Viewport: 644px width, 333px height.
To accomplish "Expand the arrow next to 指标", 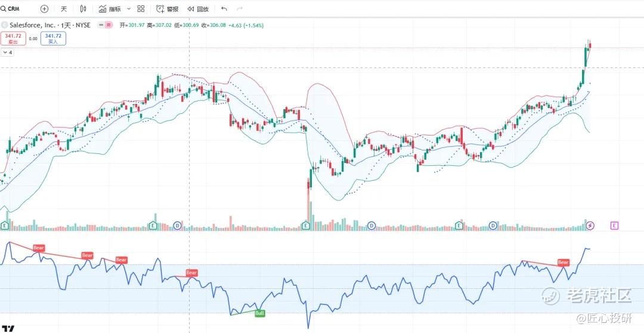I will 129,8.
